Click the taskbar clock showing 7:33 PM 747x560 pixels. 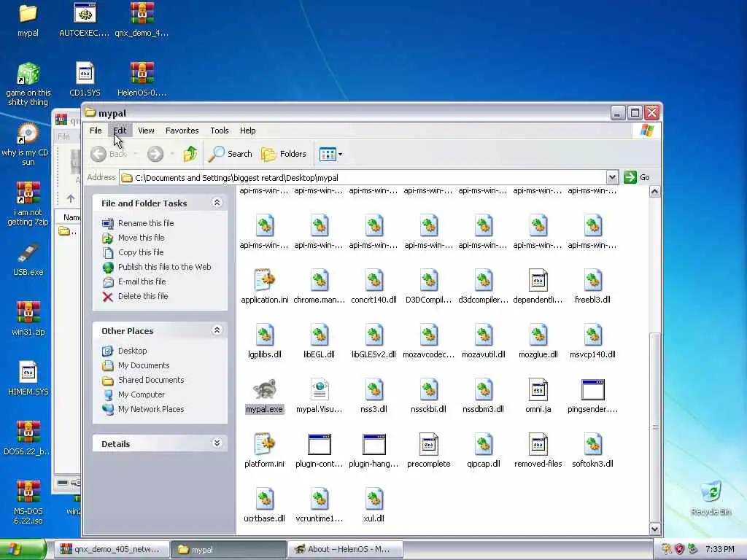[719, 550]
